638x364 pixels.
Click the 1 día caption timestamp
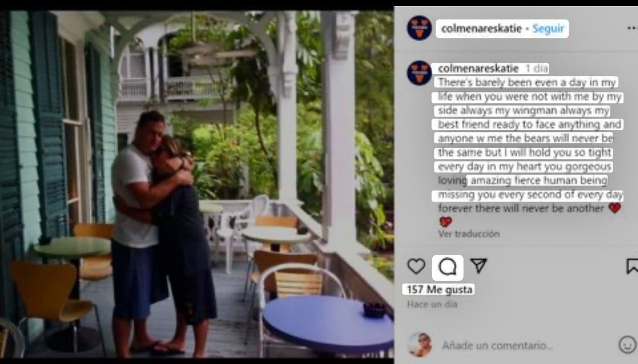(536, 68)
